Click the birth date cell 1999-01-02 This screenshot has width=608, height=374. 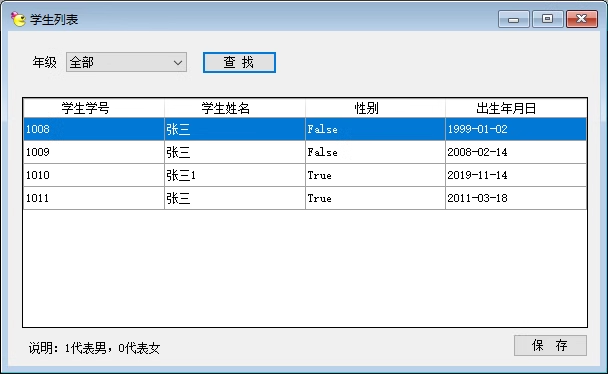pyautogui.click(x=516, y=129)
